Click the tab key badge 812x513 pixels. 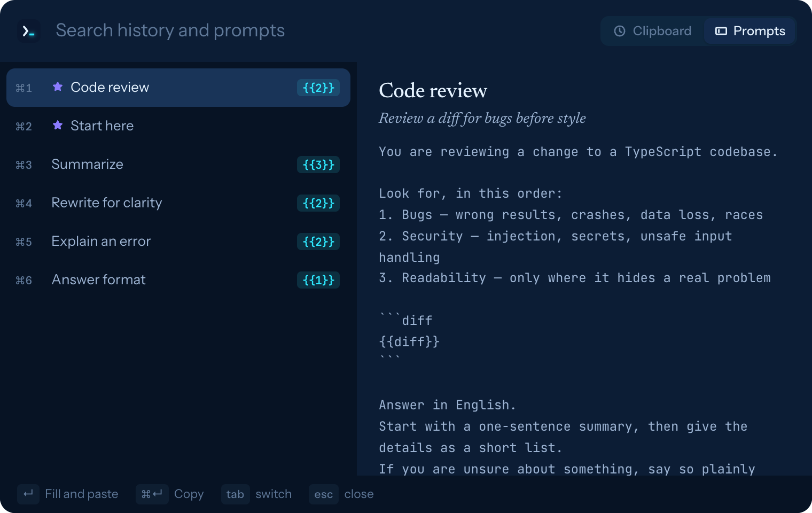click(236, 494)
